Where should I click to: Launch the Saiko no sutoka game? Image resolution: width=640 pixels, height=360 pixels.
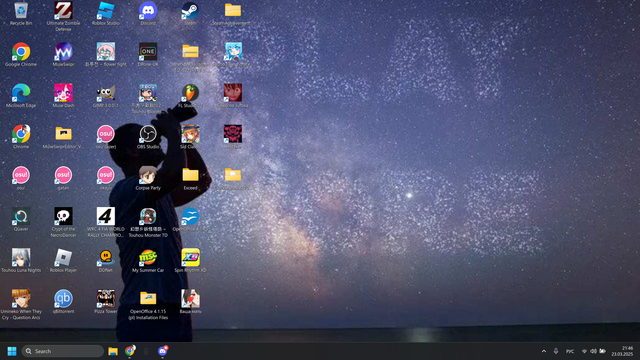click(233, 96)
